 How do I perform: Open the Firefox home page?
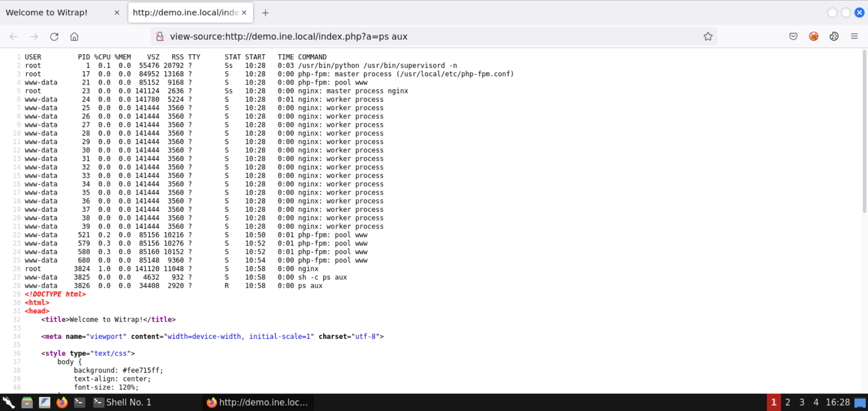pyautogui.click(x=74, y=37)
